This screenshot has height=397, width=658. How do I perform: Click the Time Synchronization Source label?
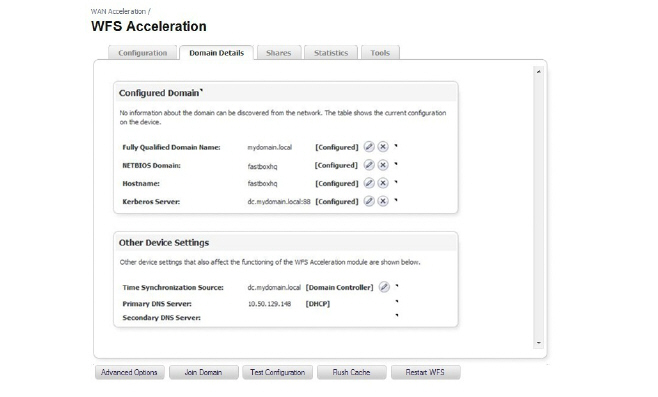[x=173, y=287]
